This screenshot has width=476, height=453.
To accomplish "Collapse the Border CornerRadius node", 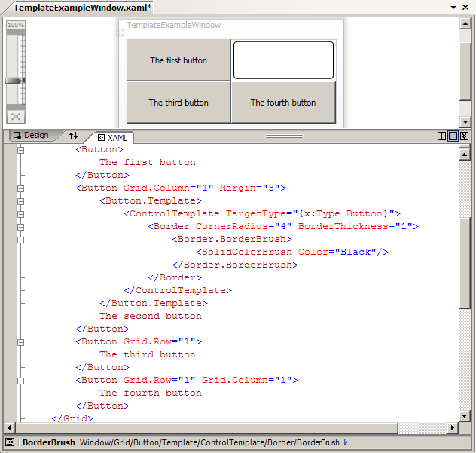I will pos(20,227).
